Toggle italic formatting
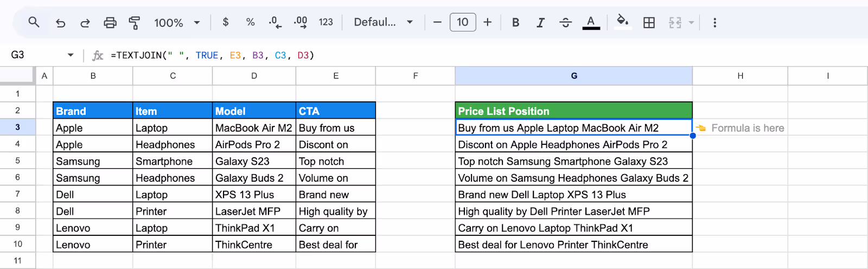The width and height of the screenshot is (868, 269). click(540, 23)
